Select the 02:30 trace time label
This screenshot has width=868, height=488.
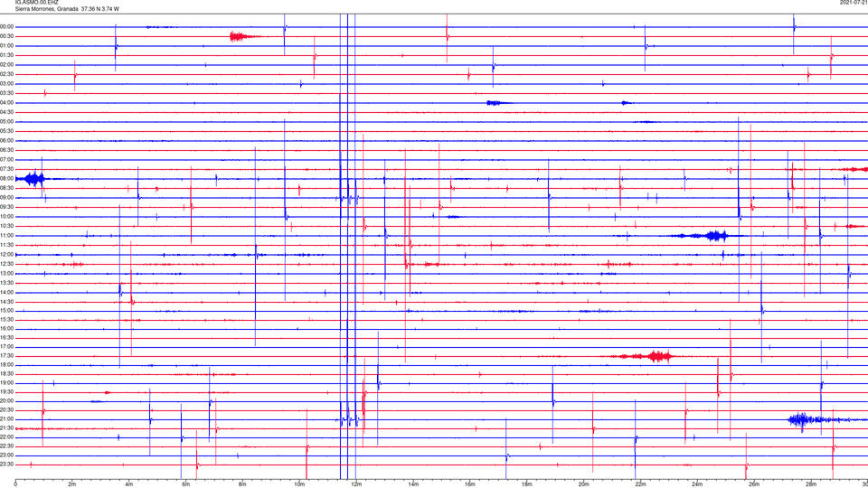pyautogui.click(x=7, y=74)
